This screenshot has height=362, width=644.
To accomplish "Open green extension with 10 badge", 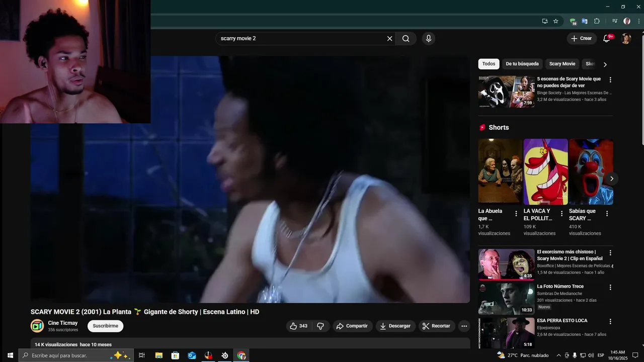I will click(x=573, y=21).
